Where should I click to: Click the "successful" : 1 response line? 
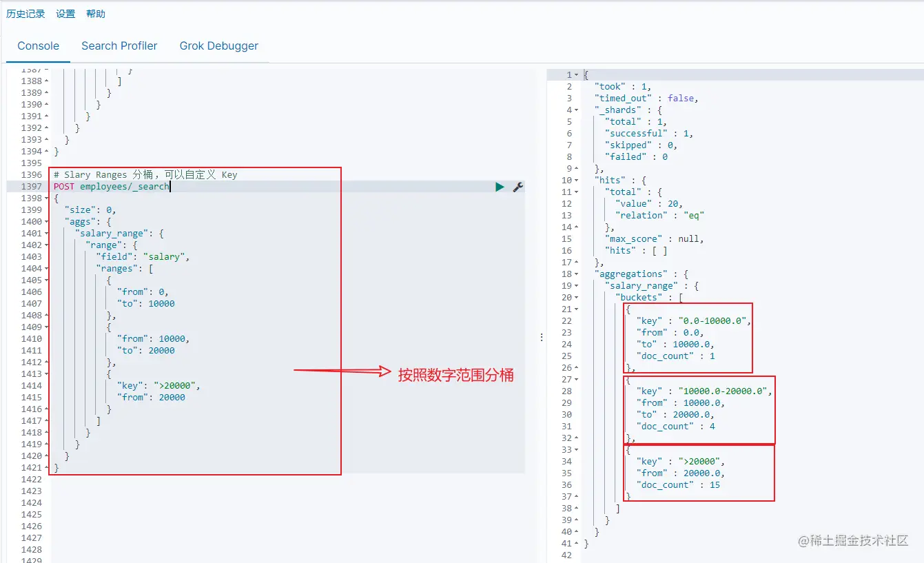[650, 133]
